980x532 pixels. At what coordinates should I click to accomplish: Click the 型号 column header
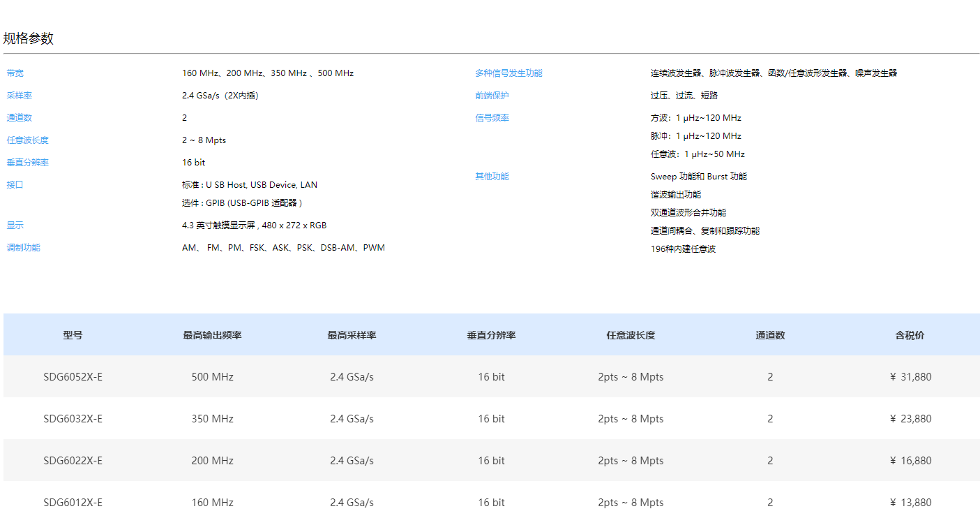(73, 335)
